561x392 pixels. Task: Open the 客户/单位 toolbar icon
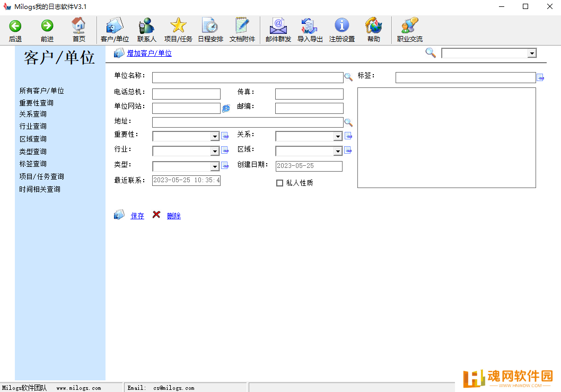(x=115, y=26)
